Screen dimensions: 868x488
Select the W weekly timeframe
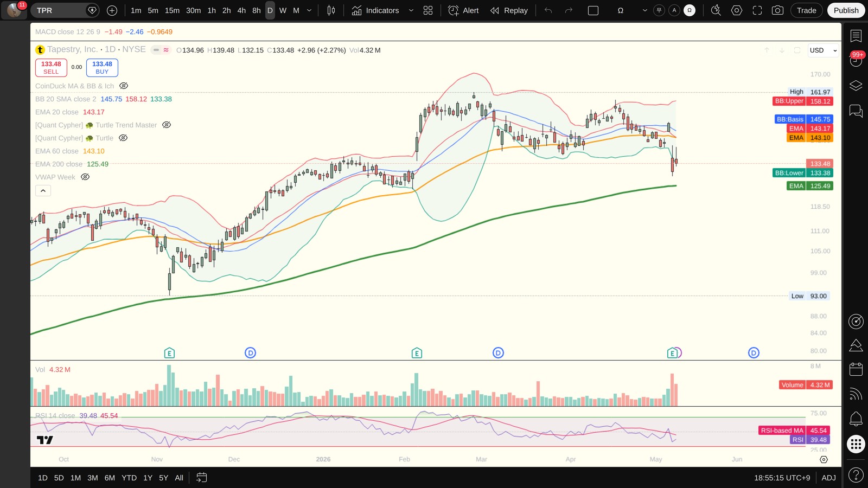pyautogui.click(x=283, y=10)
